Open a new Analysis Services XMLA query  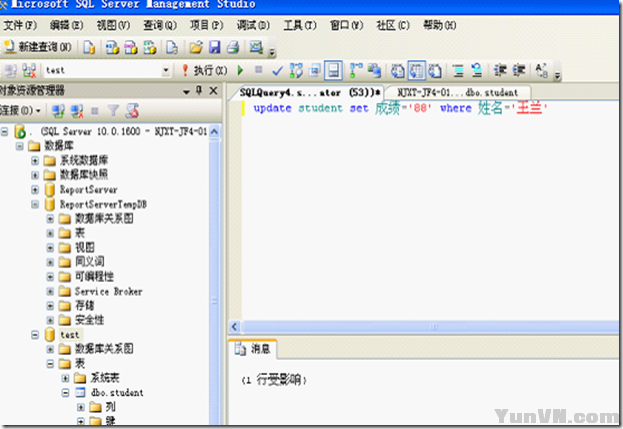tap(149, 48)
